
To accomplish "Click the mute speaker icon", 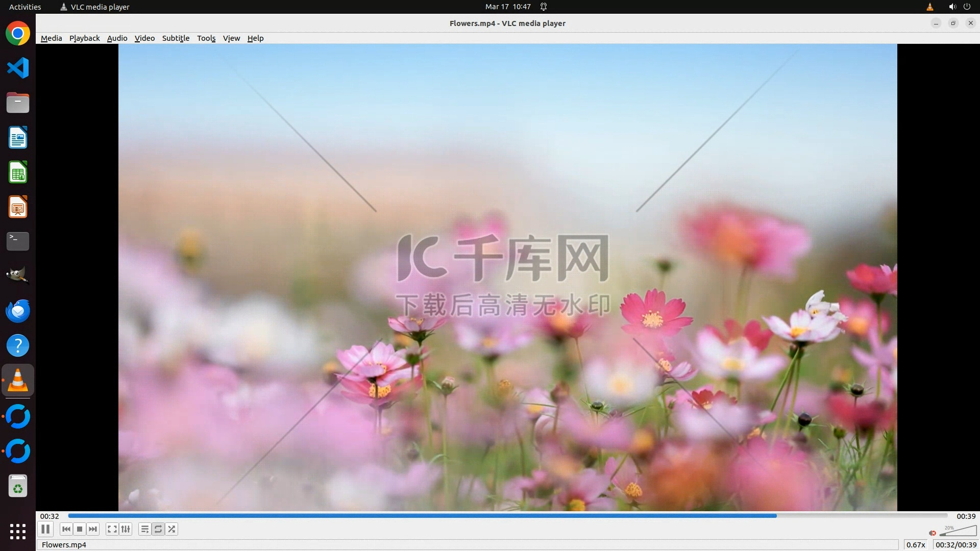I will coord(933,533).
